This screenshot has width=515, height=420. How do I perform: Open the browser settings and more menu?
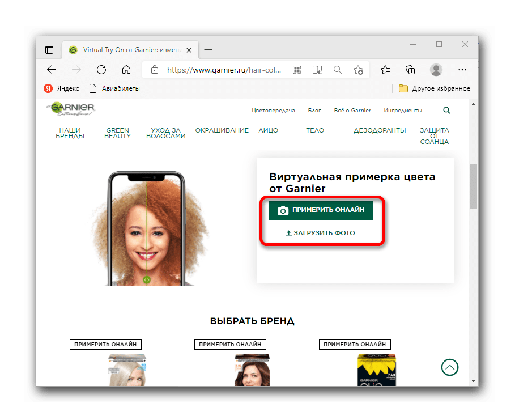(x=462, y=70)
